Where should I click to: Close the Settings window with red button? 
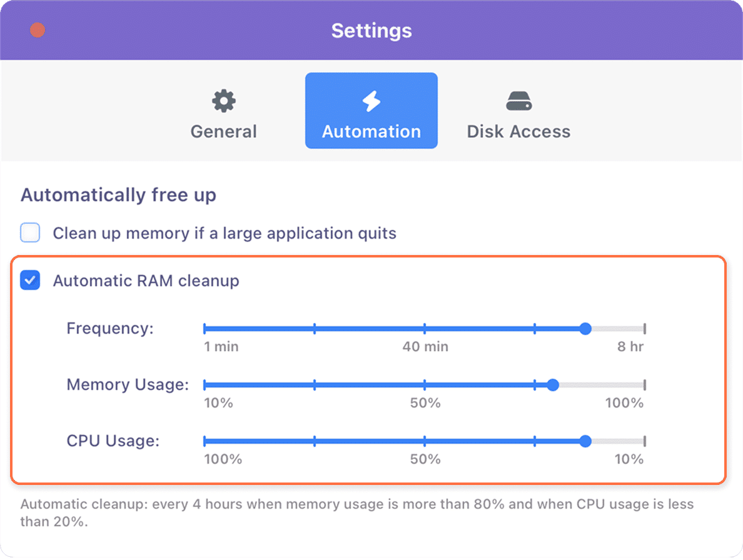(38, 30)
